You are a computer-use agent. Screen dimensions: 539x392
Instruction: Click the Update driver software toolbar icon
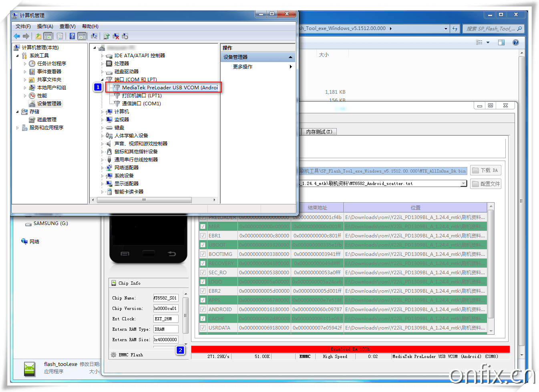click(107, 36)
